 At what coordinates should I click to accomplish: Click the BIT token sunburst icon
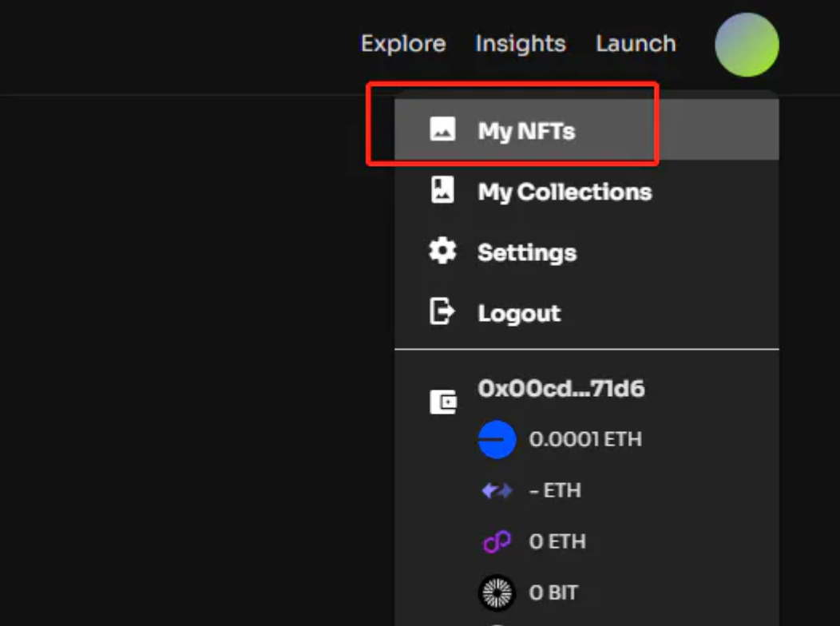497,592
